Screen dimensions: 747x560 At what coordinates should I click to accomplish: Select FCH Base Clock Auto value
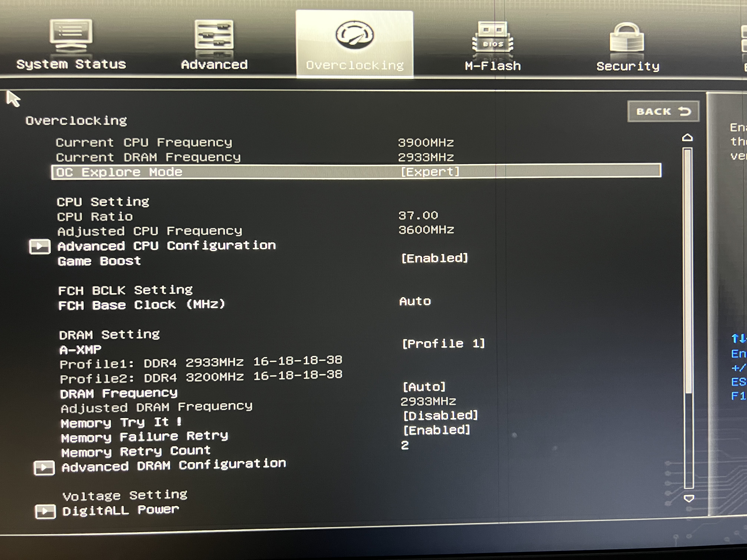tap(415, 301)
